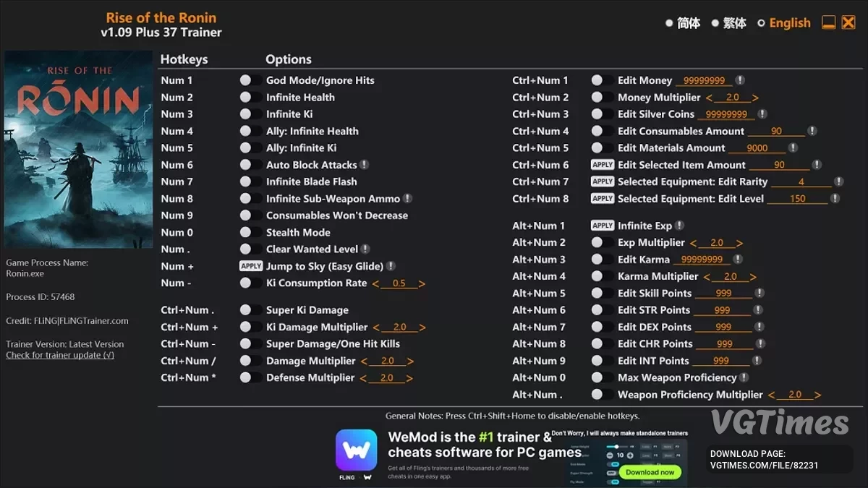Enable the Super Ki Damage toggle
868x488 pixels.
[x=250, y=310]
